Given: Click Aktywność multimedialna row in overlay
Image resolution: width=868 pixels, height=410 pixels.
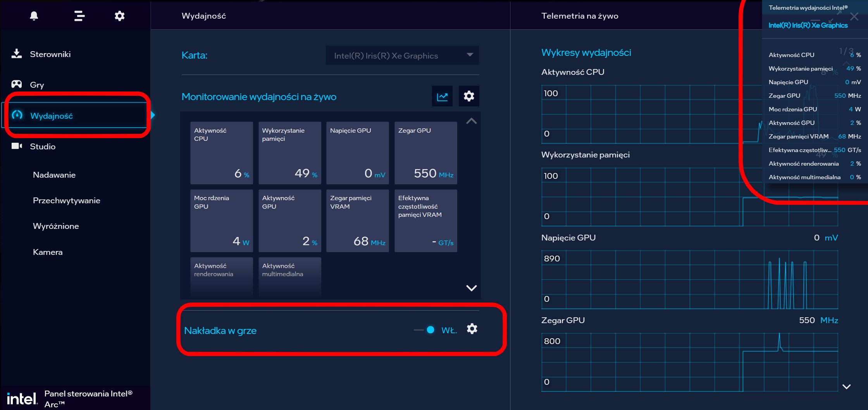Looking at the screenshot, I should (x=815, y=177).
